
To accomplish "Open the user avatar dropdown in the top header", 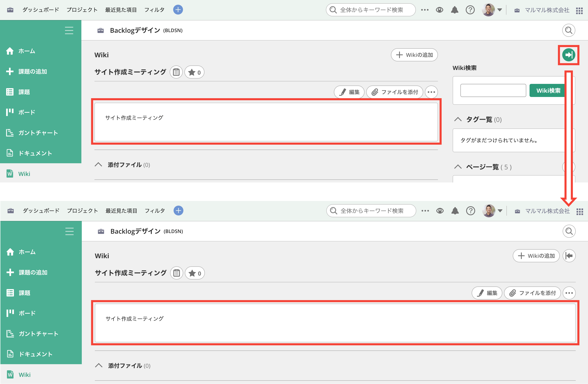I will [x=492, y=10].
